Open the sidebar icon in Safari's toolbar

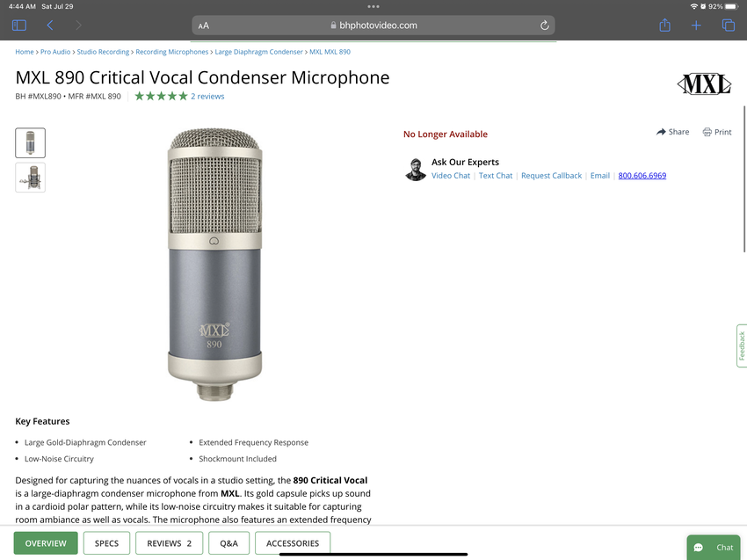pos(18,25)
